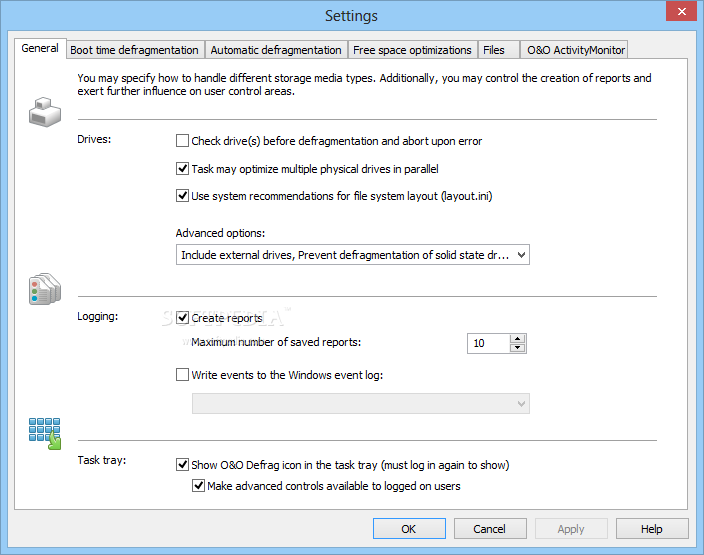Enable write events to Windows event log
The height and width of the screenshot is (555, 704).
[x=182, y=374]
